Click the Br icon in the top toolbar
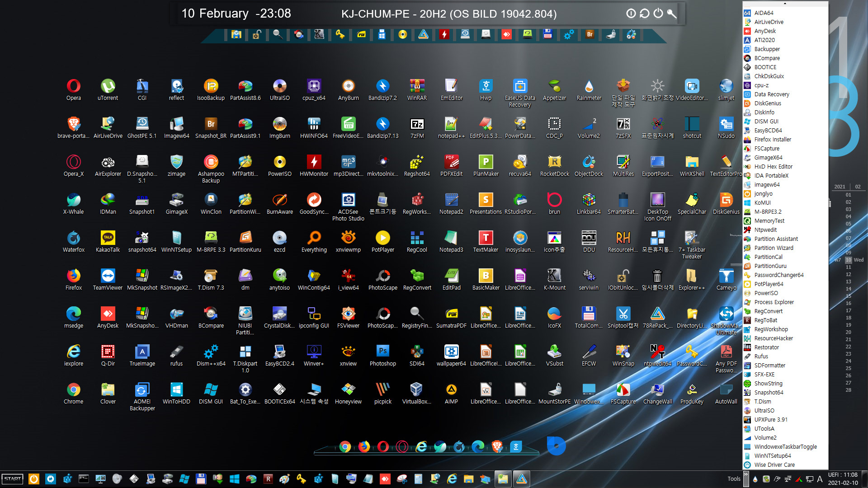 (590, 34)
